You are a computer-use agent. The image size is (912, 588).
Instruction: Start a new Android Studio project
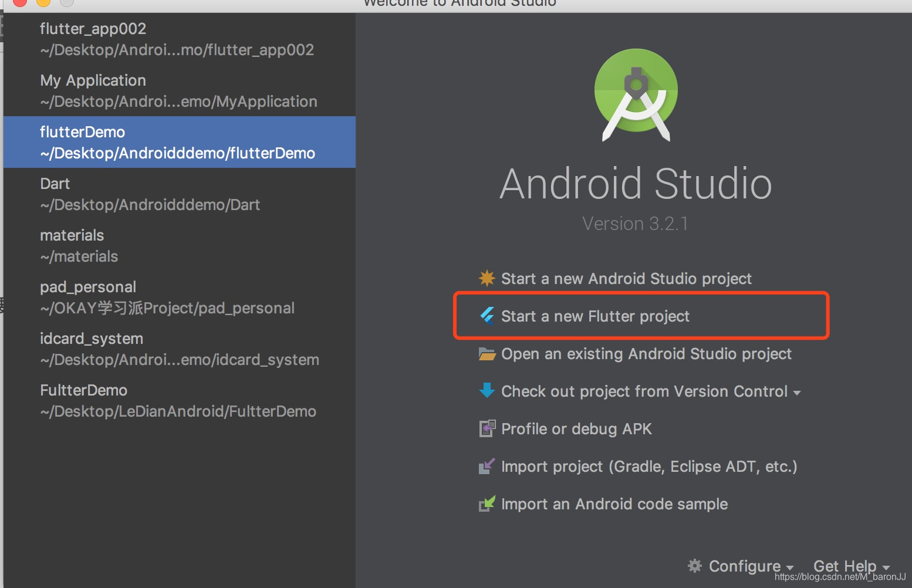coord(626,278)
